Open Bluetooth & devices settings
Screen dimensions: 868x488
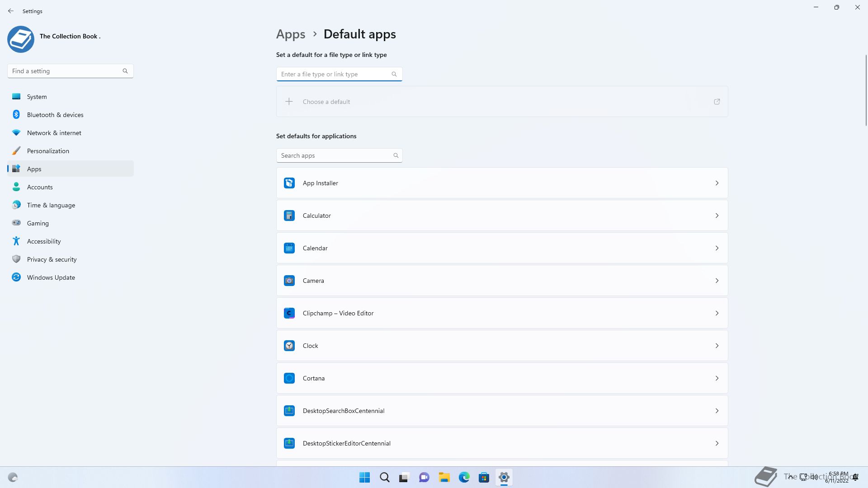pyautogui.click(x=71, y=115)
